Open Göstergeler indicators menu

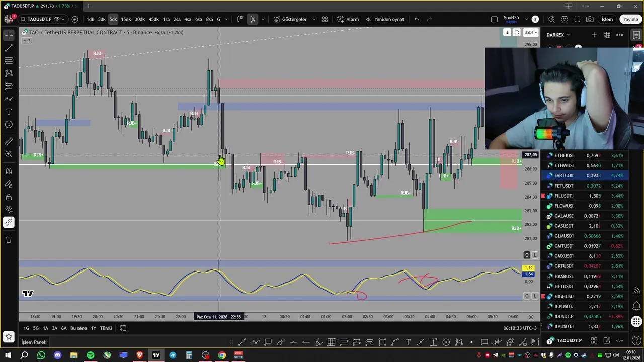290,19
